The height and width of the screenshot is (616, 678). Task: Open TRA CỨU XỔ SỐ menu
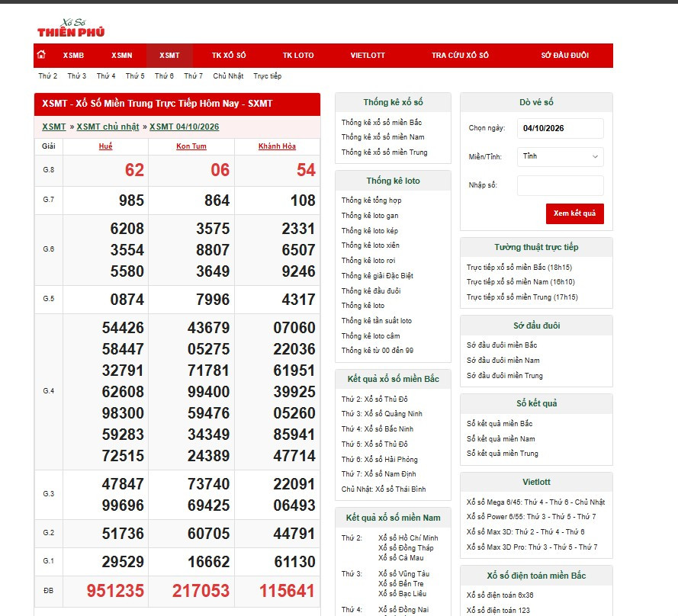[x=460, y=56]
